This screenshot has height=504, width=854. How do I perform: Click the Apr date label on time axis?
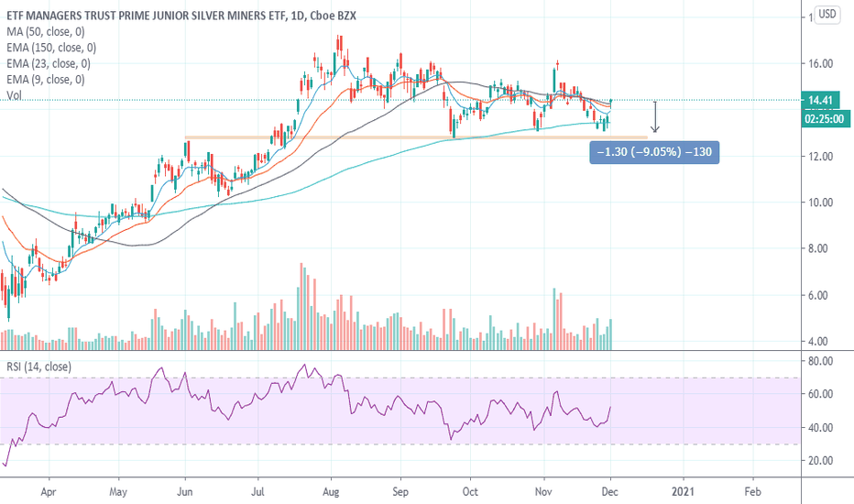[x=49, y=491]
